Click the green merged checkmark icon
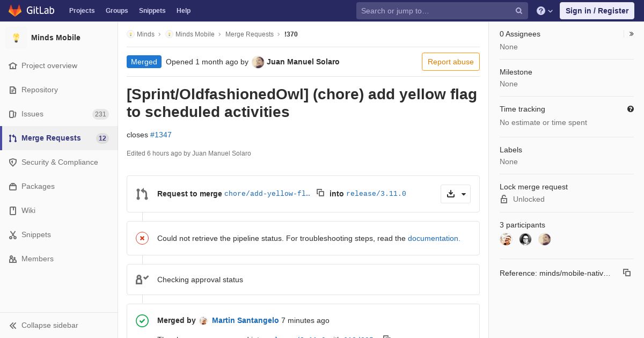Viewport: 644px width, 338px height. pos(142,321)
